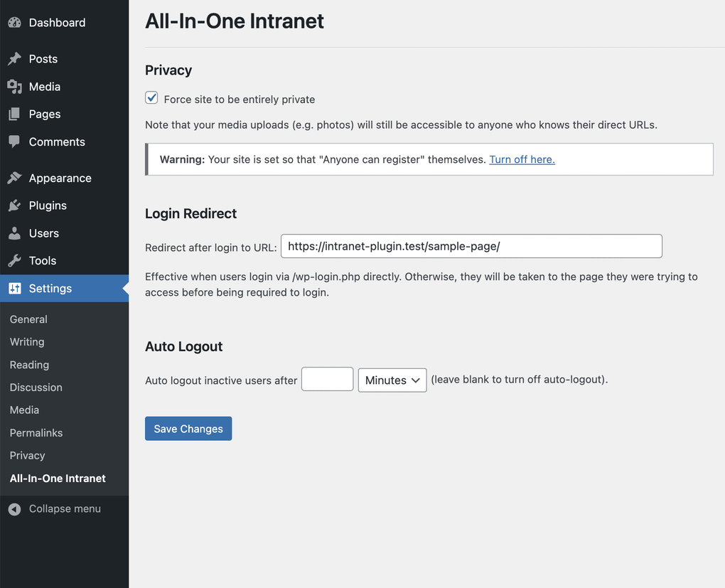The image size is (725, 588).
Task: Open Media via its sidebar icon
Action: tap(14, 86)
